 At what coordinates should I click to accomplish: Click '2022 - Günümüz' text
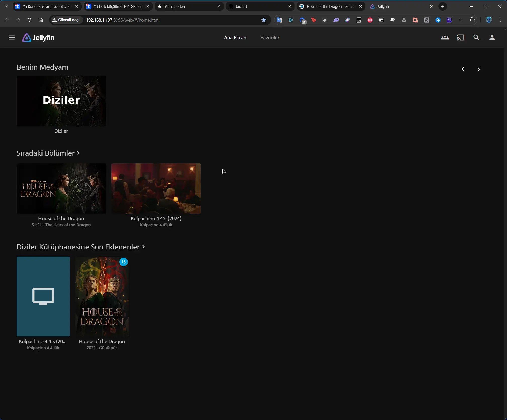point(102,348)
